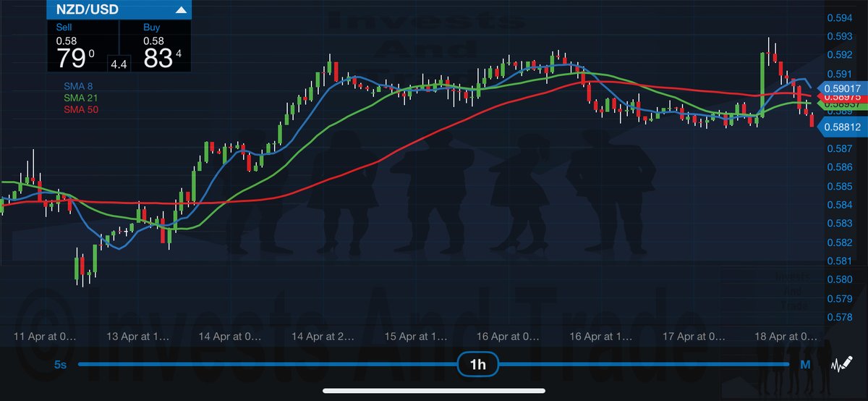Click the 0.580 price axis label
This screenshot has height=401, width=868.
pos(838,279)
